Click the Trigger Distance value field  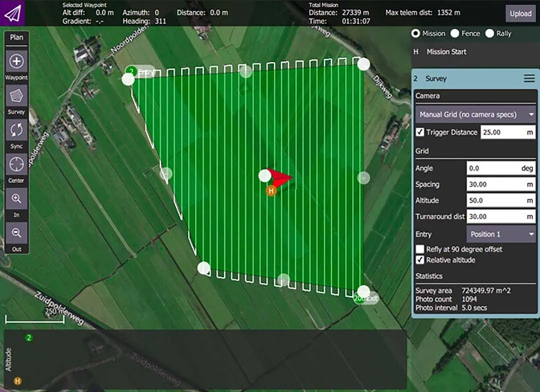(508, 132)
